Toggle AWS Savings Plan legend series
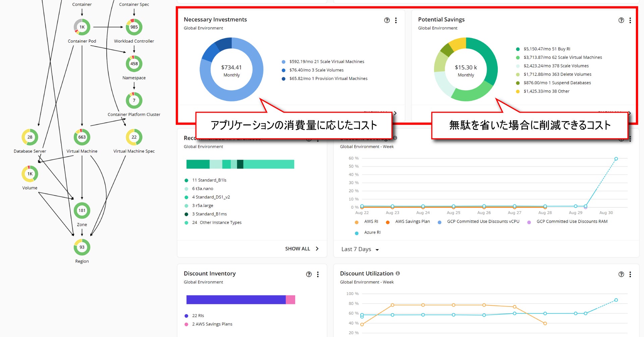This screenshot has height=337, width=644. 412,222
